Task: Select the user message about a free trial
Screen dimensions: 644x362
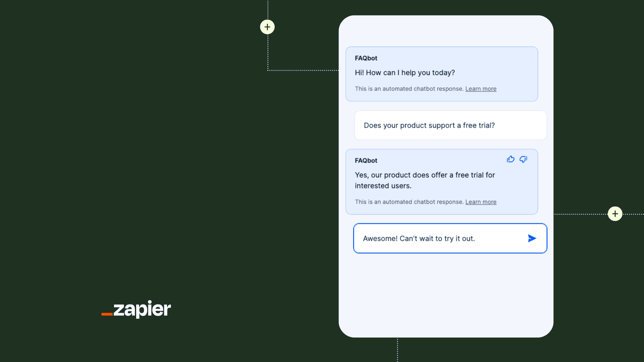Action: (429, 125)
